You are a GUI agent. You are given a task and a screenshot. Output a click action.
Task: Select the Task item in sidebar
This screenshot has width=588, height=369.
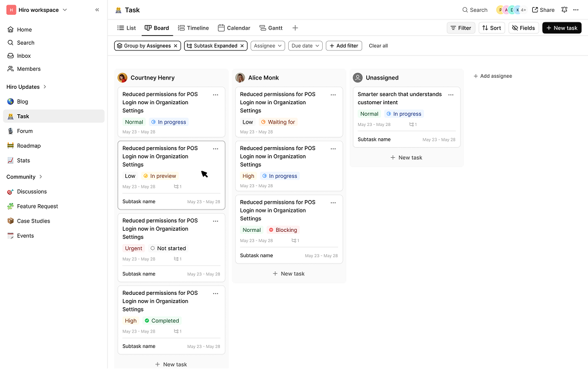(54, 117)
